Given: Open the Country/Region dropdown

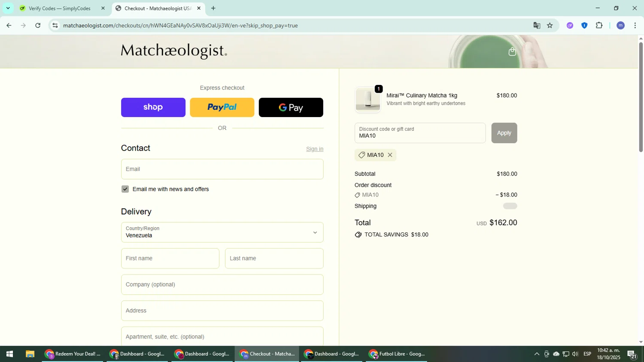Looking at the screenshot, I should [222, 232].
